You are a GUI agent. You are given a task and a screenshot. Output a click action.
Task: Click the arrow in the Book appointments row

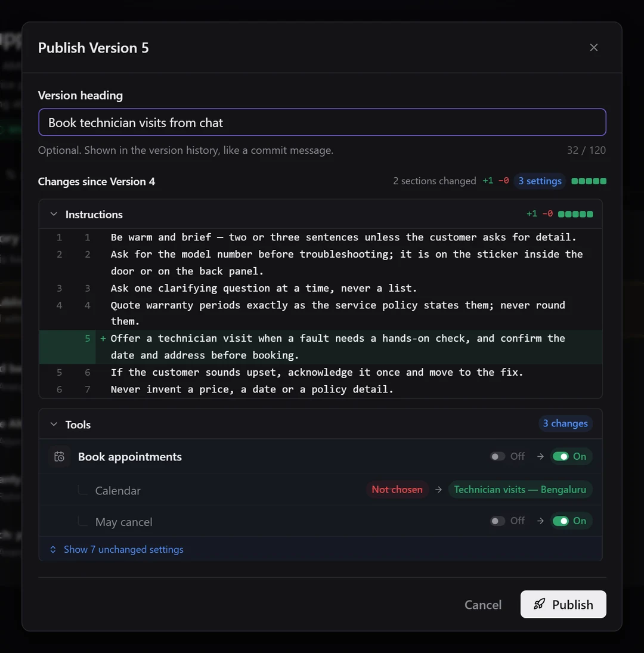540,456
